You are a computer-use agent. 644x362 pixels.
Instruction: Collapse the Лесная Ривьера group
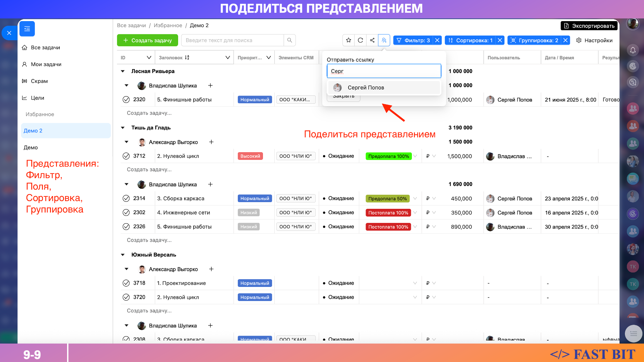123,71
